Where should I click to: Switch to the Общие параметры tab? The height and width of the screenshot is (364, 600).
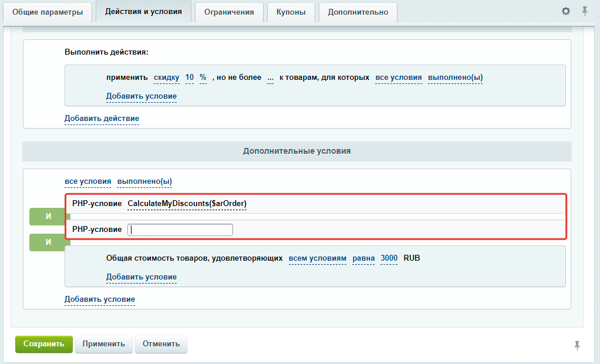[x=48, y=11]
